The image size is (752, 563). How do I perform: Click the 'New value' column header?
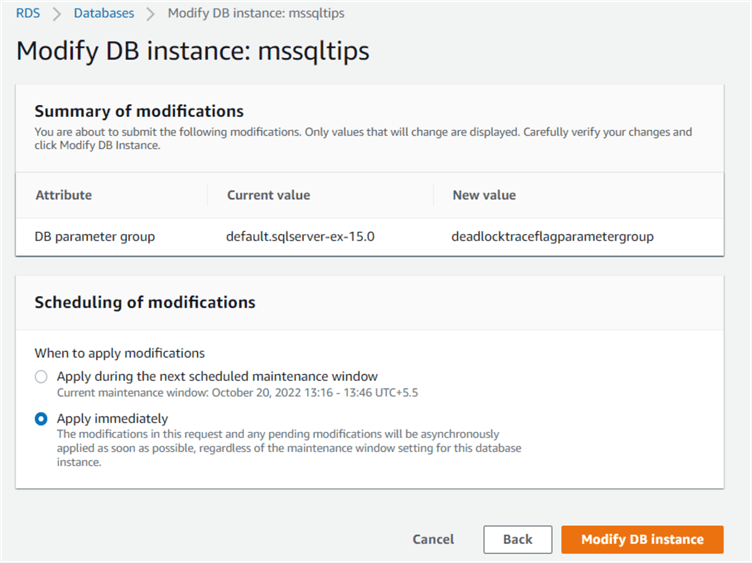(484, 195)
